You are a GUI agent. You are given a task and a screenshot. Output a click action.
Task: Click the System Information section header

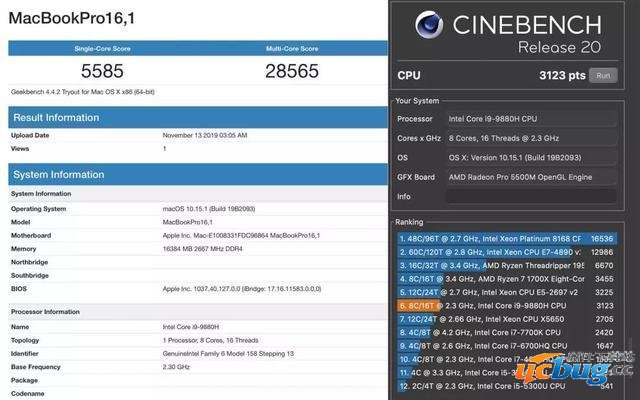pos(58,175)
